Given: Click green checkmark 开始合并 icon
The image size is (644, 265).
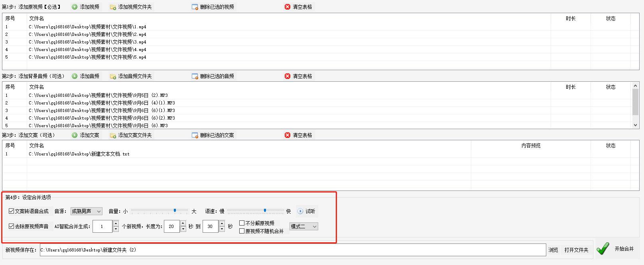Looking at the screenshot, I should click(603, 249).
